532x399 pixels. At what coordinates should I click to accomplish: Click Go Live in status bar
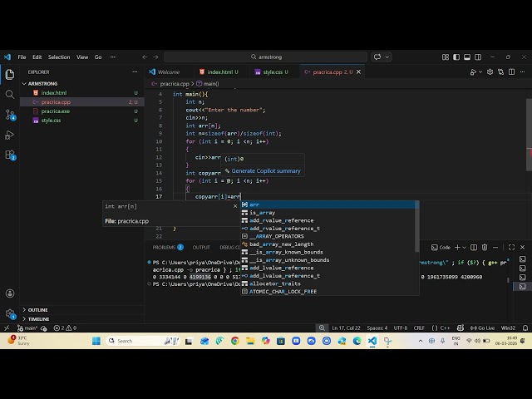482,328
